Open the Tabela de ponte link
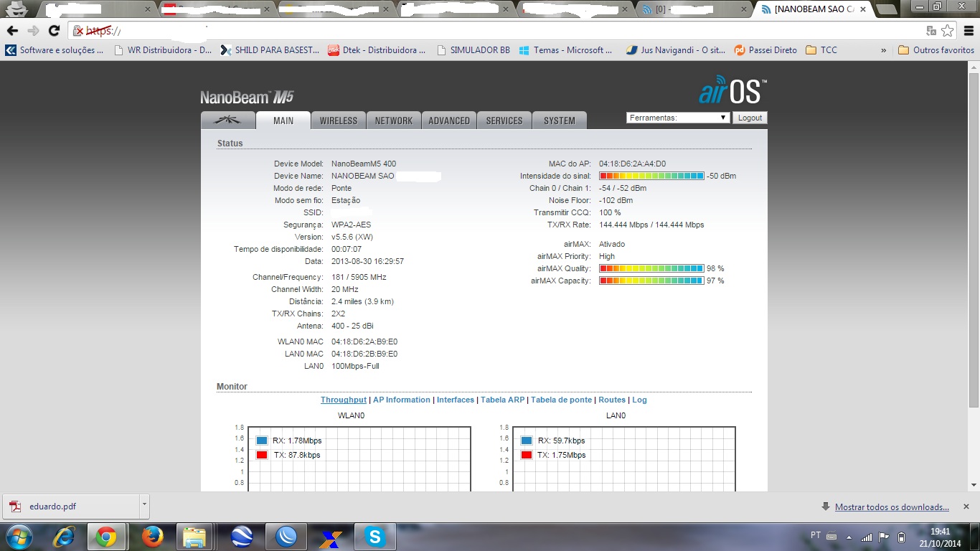 coord(562,400)
